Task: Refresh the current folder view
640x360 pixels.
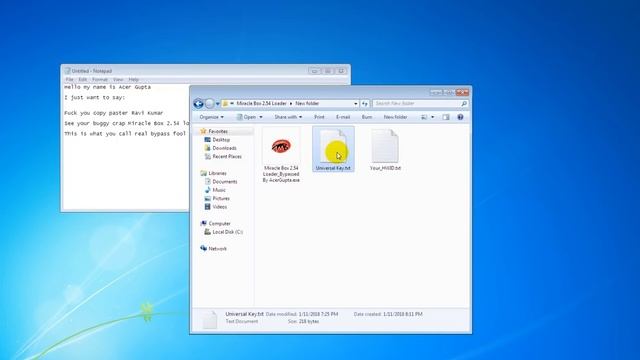Action: pos(364,104)
